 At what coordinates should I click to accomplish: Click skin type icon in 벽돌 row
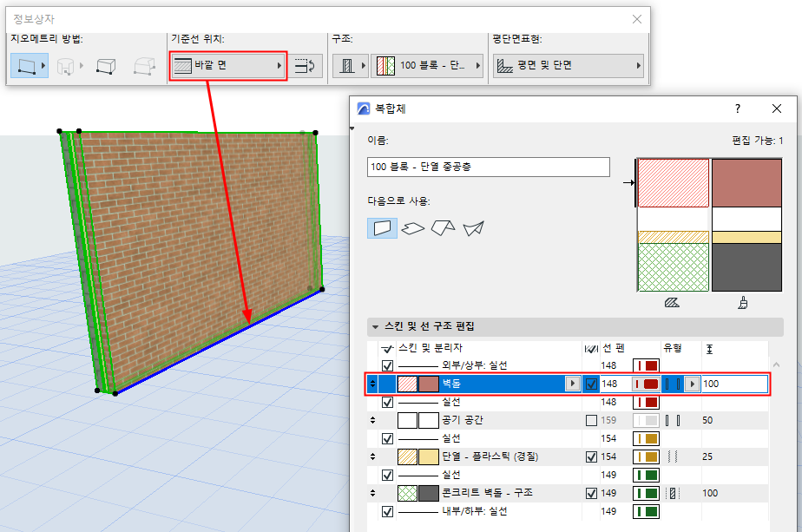click(x=673, y=384)
